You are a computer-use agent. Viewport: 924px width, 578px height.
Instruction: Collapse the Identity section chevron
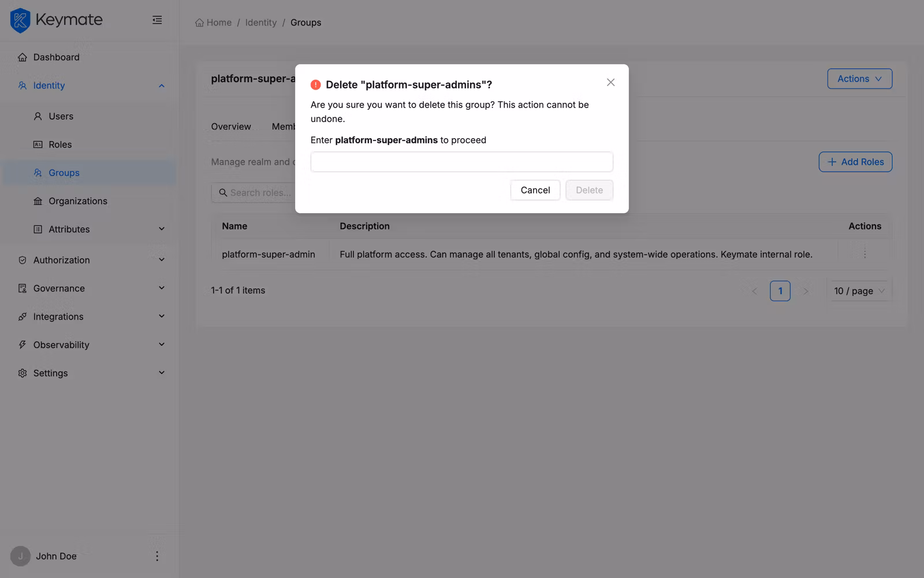[x=161, y=85]
